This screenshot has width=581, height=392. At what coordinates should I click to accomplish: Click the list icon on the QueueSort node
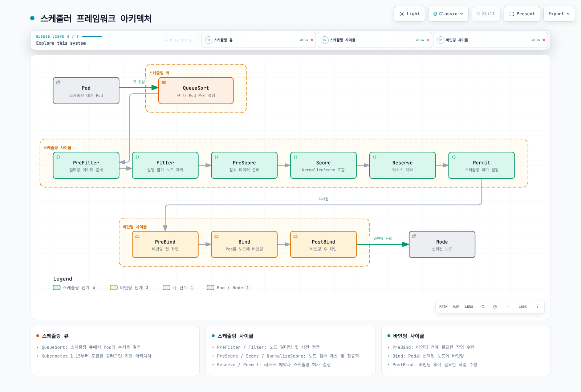point(164,82)
